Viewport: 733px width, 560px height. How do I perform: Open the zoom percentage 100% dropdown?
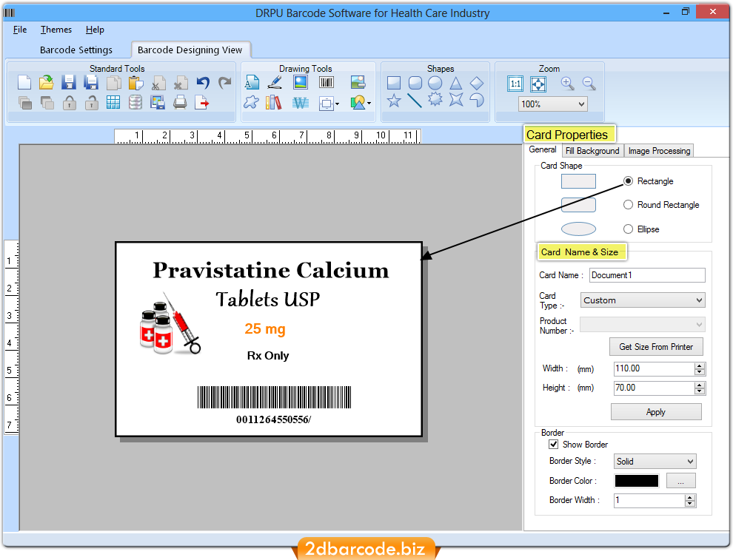[x=581, y=104]
